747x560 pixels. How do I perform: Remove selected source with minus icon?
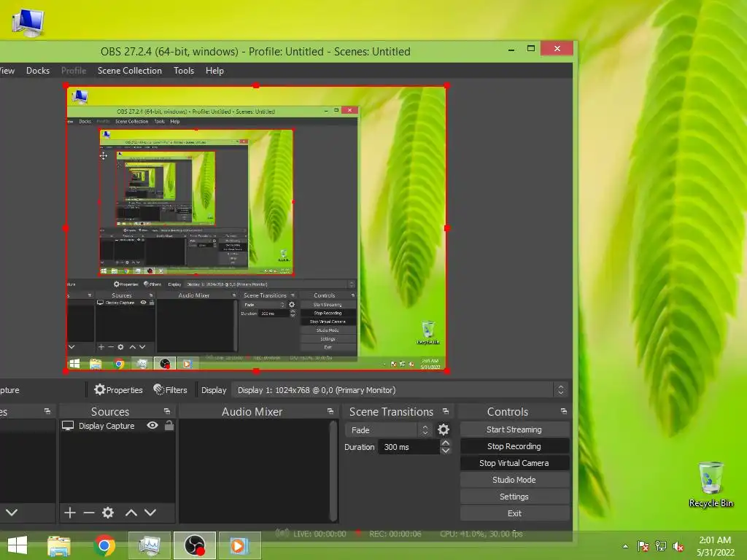pos(88,513)
